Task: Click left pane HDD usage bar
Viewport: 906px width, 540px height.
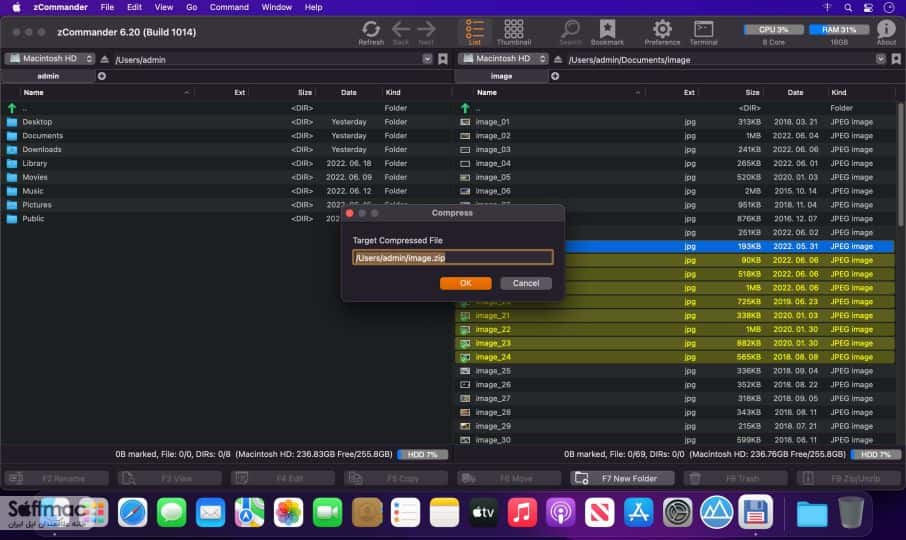Action: (x=423, y=455)
